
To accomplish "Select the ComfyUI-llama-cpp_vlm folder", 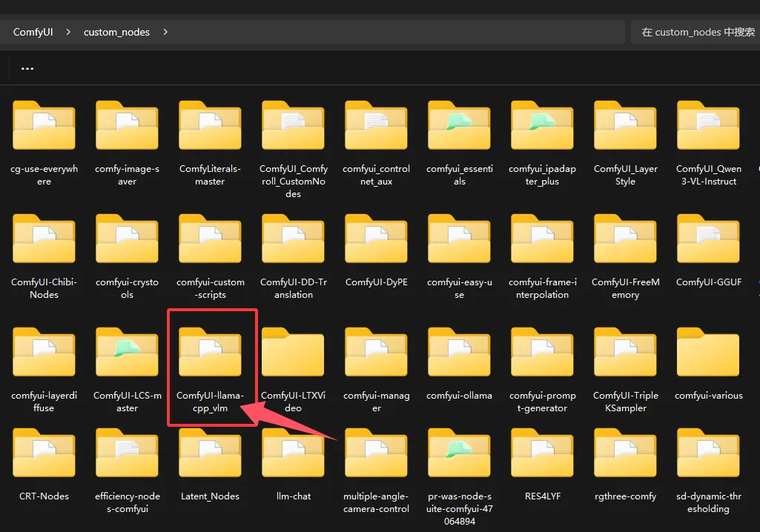I will [210, 352].
